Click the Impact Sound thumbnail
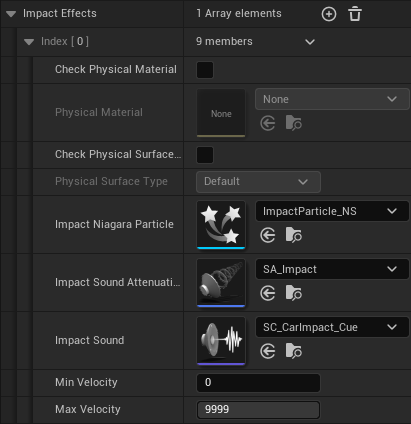The width and height of the screenshot is (411, 424). coord(221,341)
